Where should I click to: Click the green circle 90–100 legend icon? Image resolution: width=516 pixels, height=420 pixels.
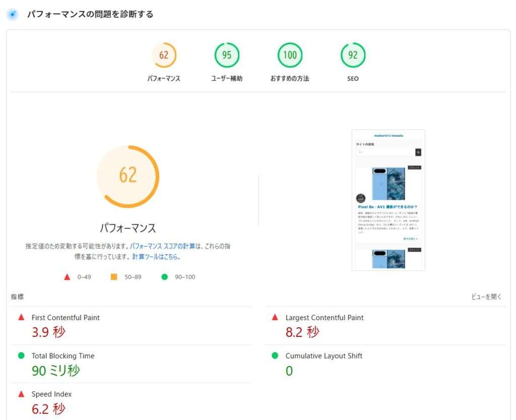(164, 277)
